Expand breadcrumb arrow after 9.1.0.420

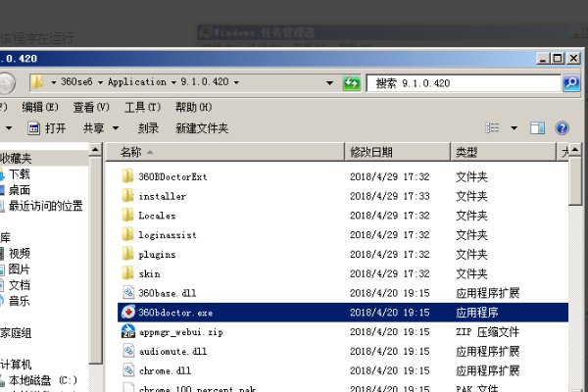tap(236, 82)
